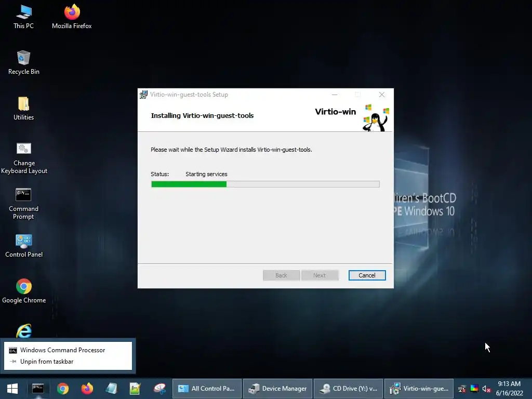Minimize the Virtio-win setup window

(x=335, y=95)
